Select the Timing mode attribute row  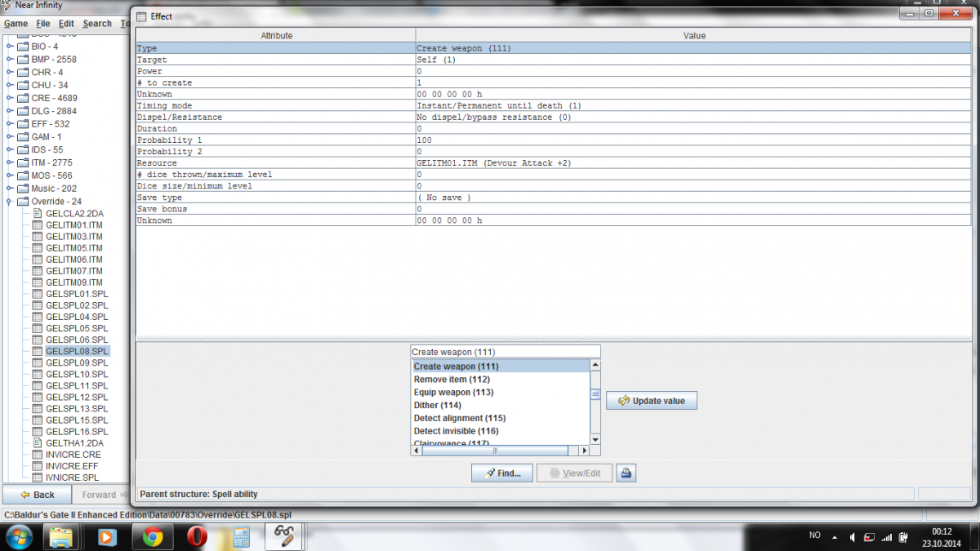(x=554, y=106)
